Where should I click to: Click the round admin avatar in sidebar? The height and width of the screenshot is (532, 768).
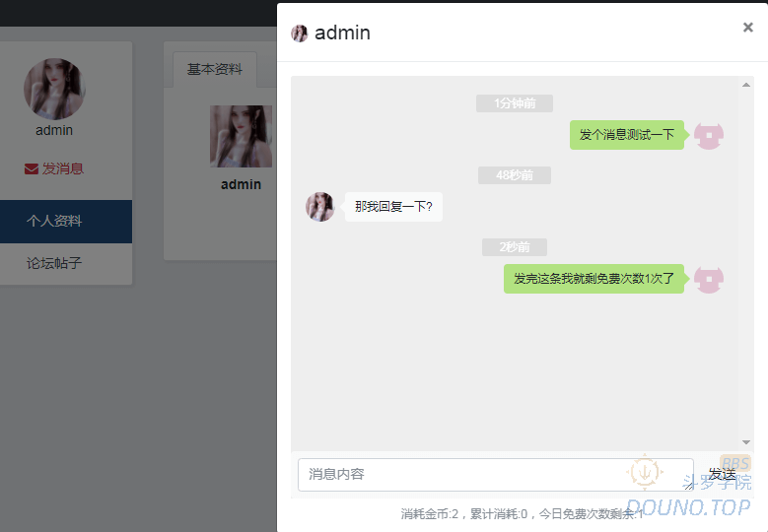click(x=54, y=89)
